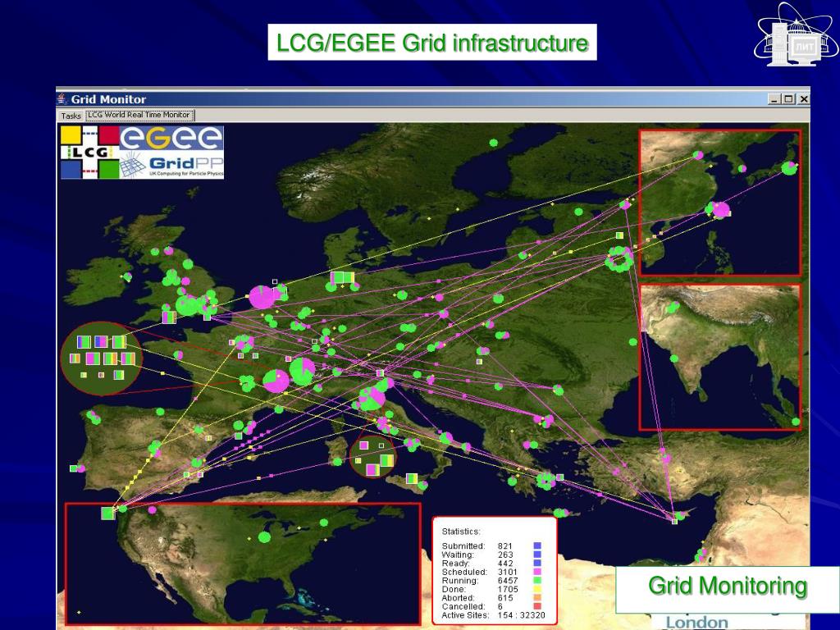This screenshot has width=840, height=630.
Task: Click the Statistics: heading
Action: click(461, 532)
